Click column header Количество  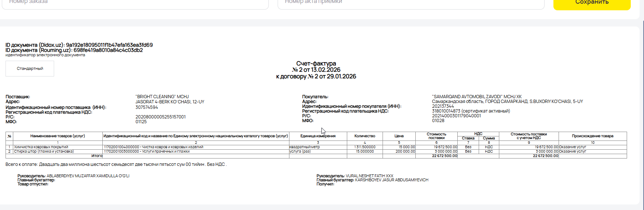pos(365,136)
